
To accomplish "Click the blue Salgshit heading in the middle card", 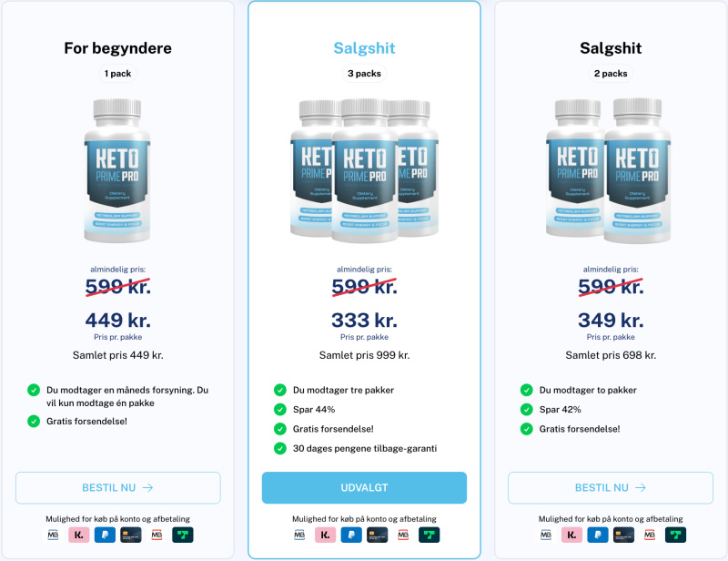I will coord(364,48).
